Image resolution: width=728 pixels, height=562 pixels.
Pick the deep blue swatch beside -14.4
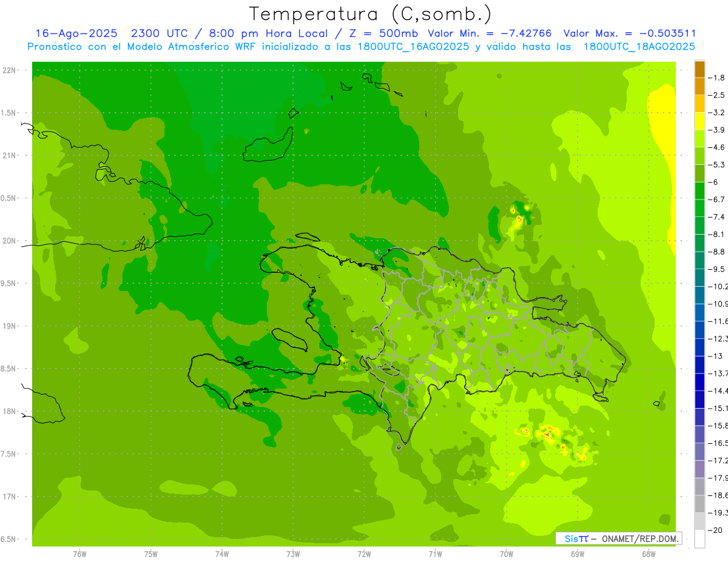click(x=699, y=382)
